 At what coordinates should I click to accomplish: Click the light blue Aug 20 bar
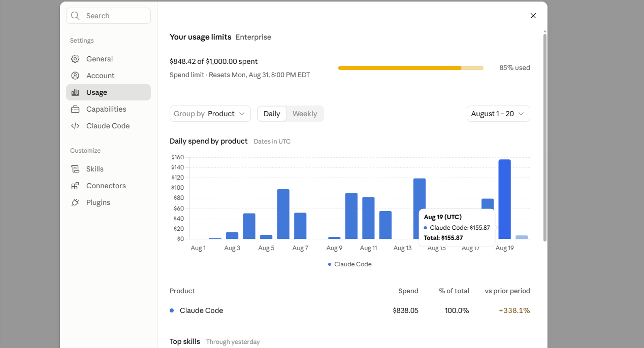click(522, 237)
